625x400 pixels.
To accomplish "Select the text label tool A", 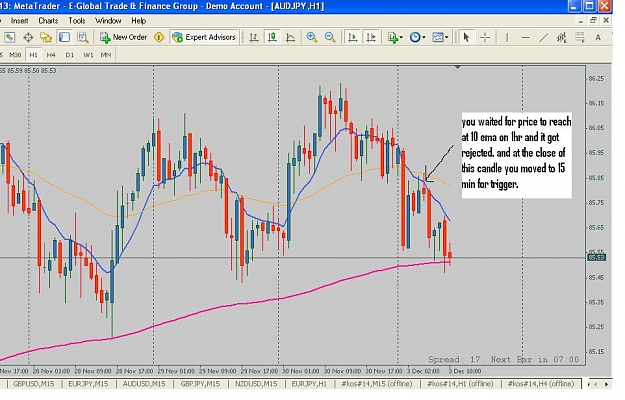I will [x=598, y=37].
